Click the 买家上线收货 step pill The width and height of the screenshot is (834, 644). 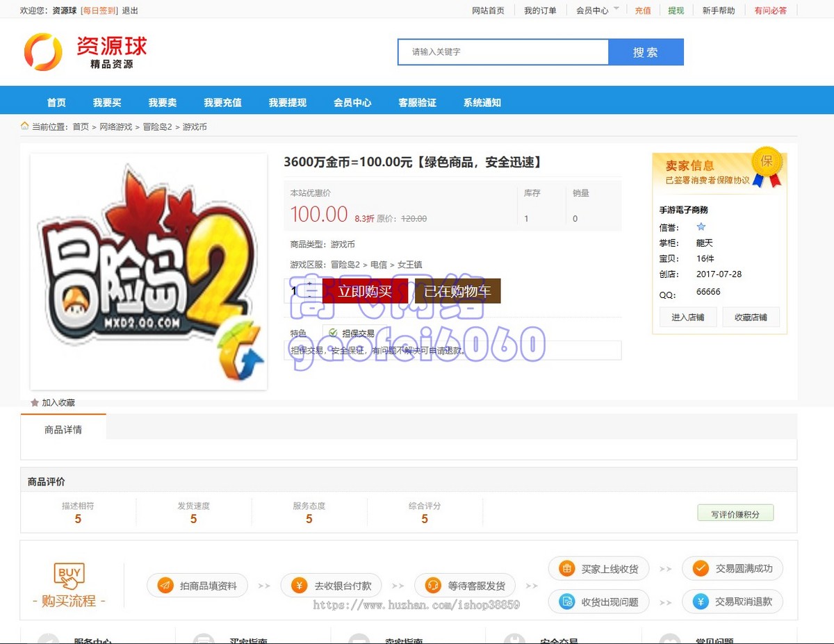(598, 568)
